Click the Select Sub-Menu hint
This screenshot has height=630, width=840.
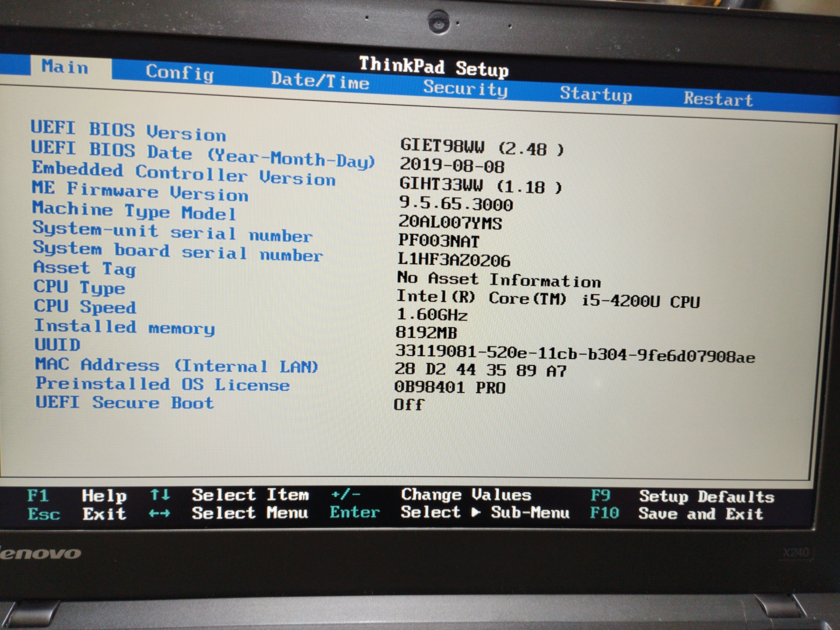pos(485,512)
